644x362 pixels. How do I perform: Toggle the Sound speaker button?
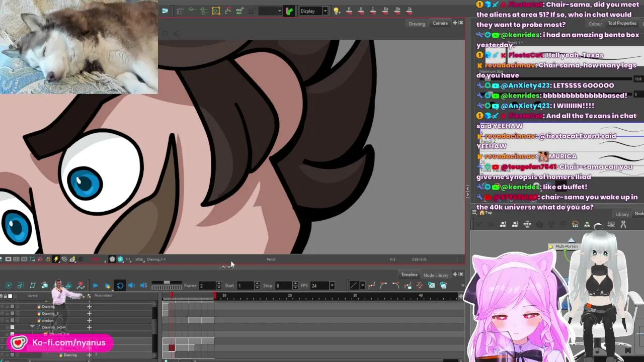(131, 285)
